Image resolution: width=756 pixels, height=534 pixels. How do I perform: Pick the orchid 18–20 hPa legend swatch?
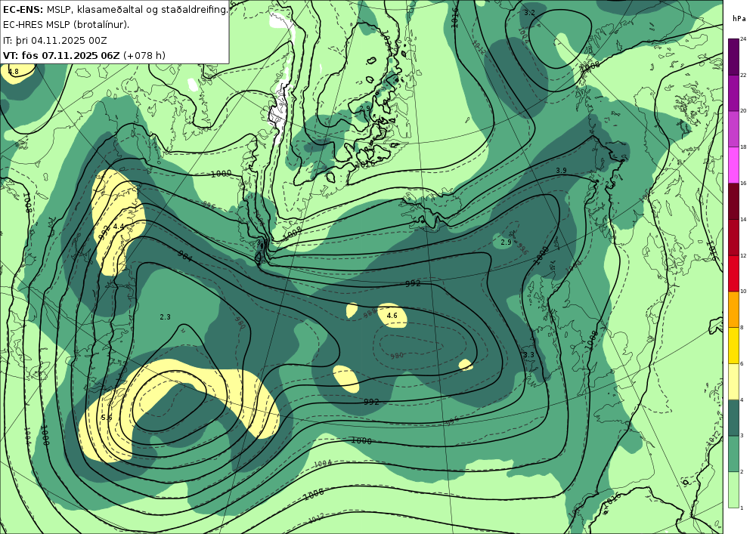733,129
